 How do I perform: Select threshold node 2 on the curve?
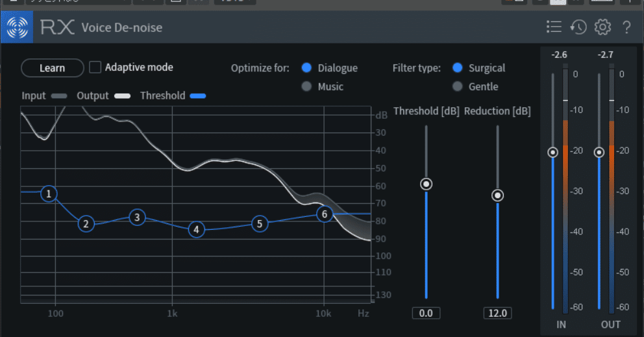click(86, 224)
